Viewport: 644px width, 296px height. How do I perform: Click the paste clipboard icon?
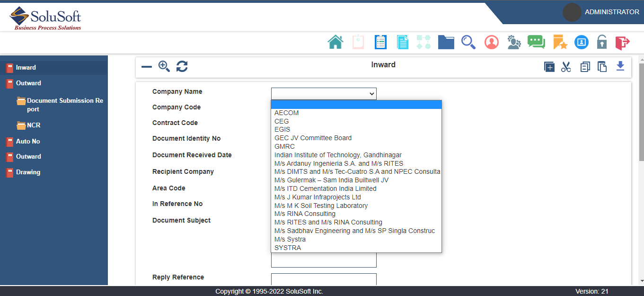(602, 67)
